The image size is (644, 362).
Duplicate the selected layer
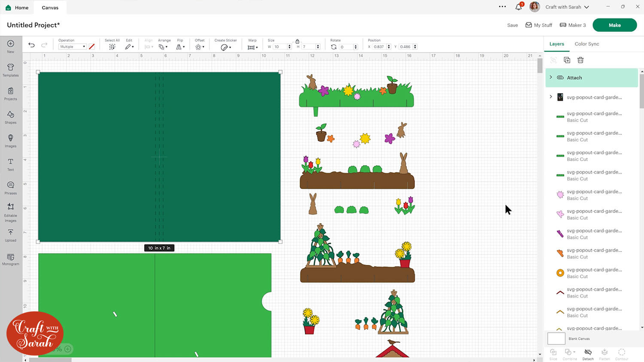pos(567,60)
